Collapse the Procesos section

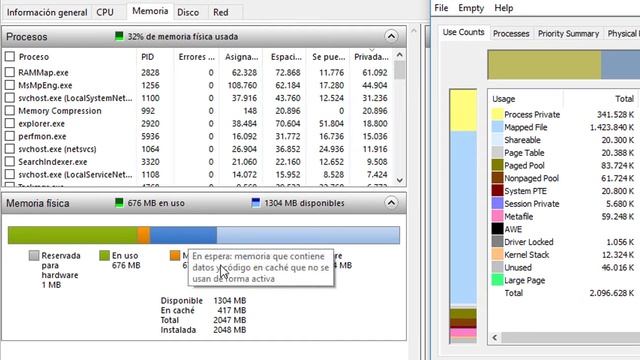pyautogui.click(x=391, y=36)
